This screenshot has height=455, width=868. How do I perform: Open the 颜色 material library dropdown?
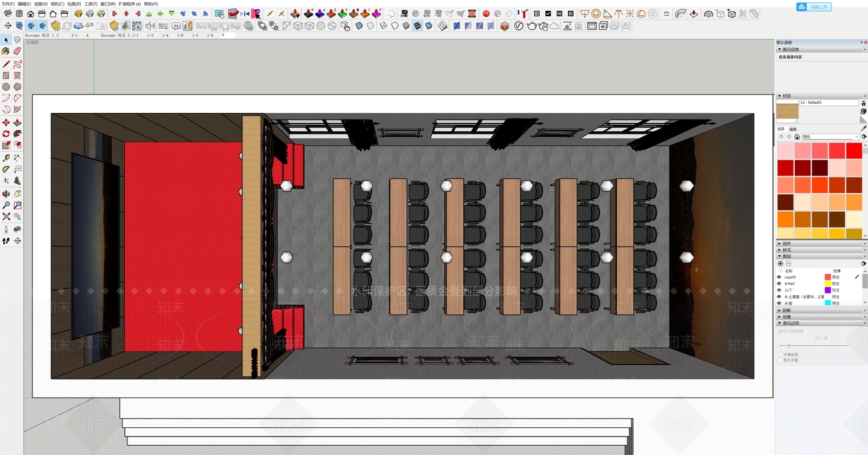[831, 137]
